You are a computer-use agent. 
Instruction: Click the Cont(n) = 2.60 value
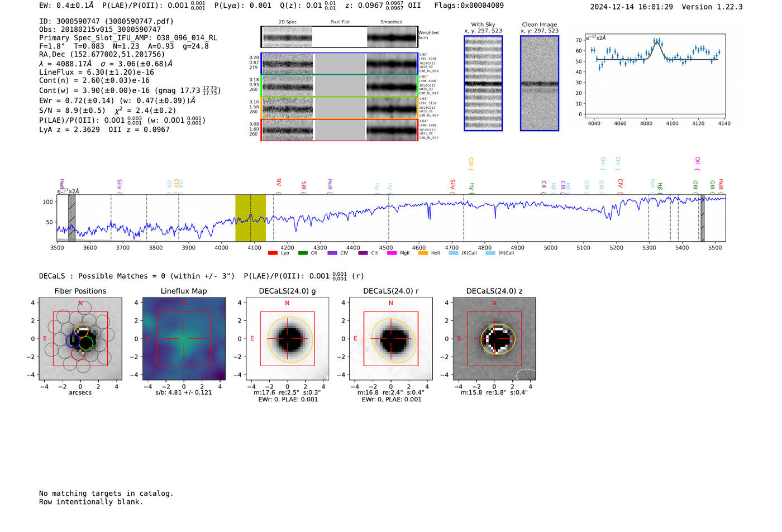pyautogui.click(x=94, y=80)
